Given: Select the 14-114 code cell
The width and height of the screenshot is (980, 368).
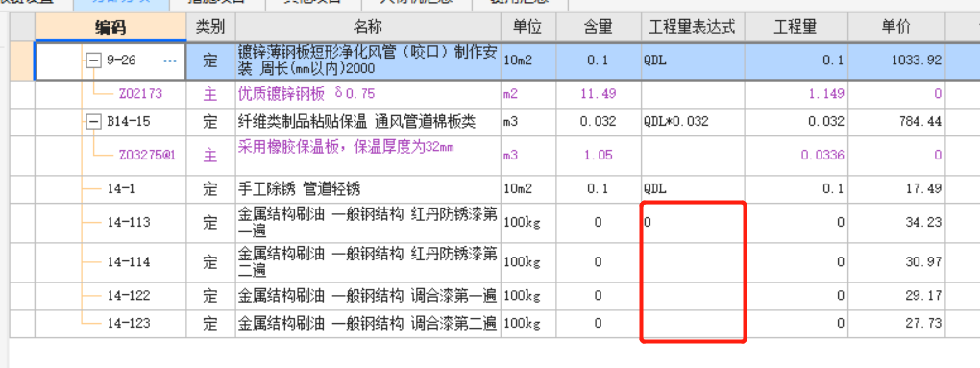Looking at the screenshot, I should pyautogui.click(x=128, y=262).
